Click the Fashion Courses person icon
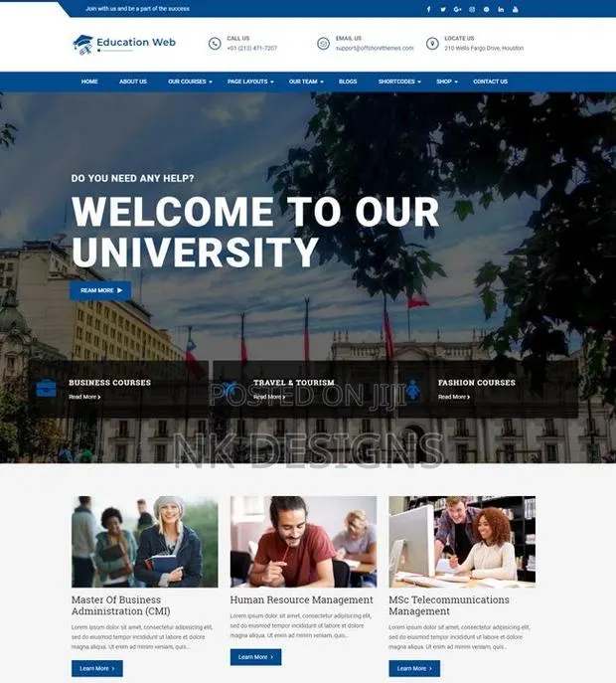This screenshot has height=683, width=616. (413, 390)
